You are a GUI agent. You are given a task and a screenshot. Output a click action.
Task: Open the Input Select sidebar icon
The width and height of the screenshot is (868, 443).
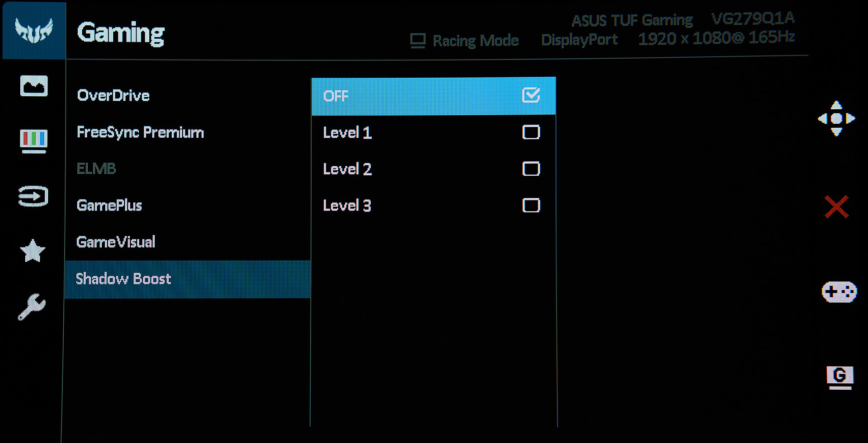pos(33,196)
